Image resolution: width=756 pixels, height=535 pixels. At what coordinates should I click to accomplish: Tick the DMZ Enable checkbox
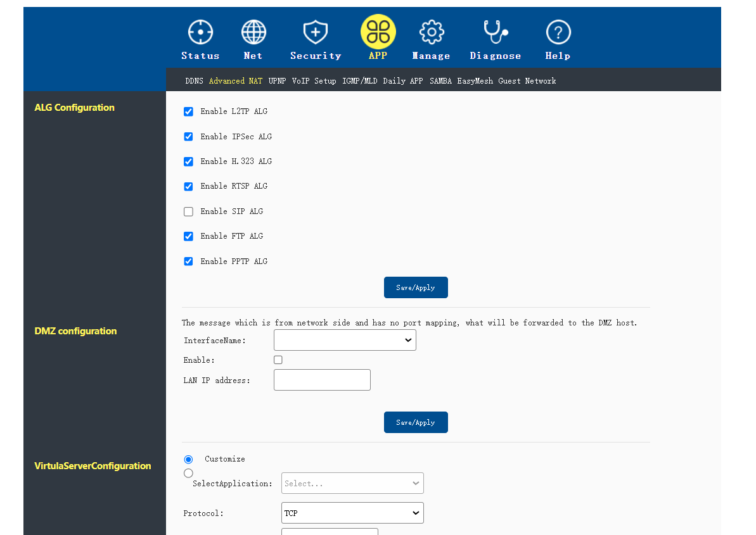pyautogui.click(x=278, y=360)
